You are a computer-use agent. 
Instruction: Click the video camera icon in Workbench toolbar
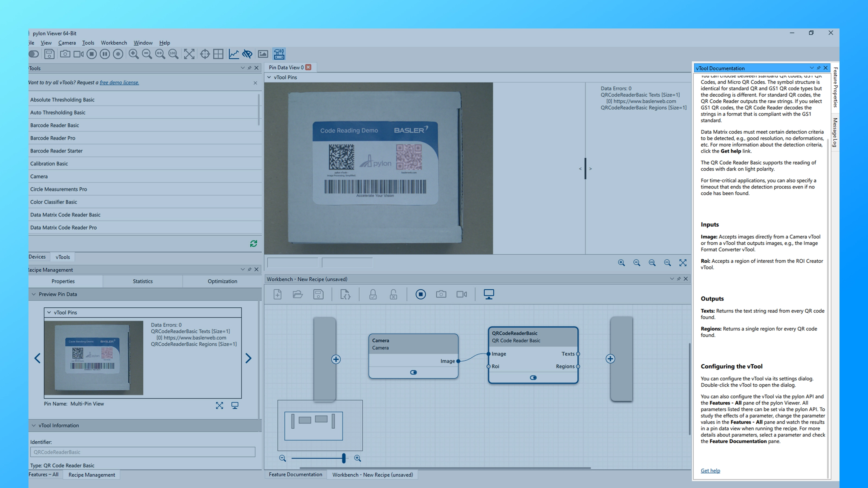tap(462, 294)
